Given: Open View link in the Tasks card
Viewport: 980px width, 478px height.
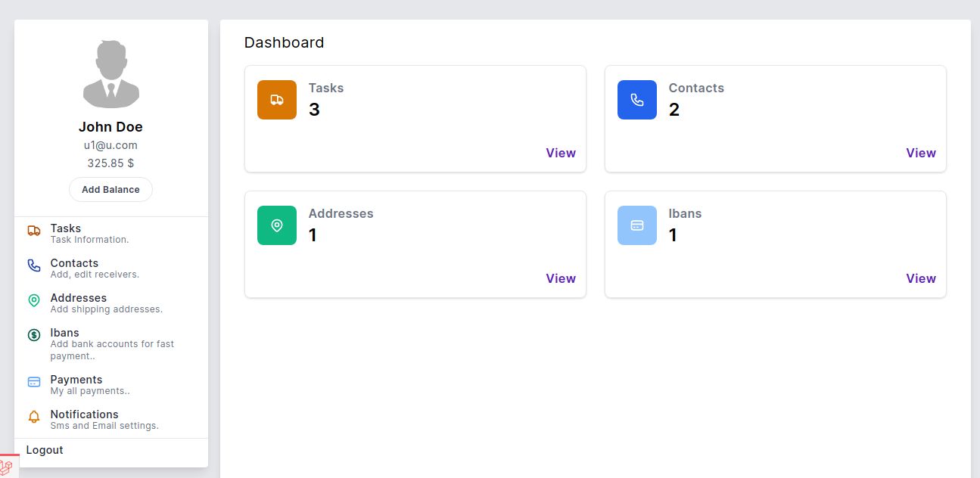Looking at the screenshot, I should point(561,153).
